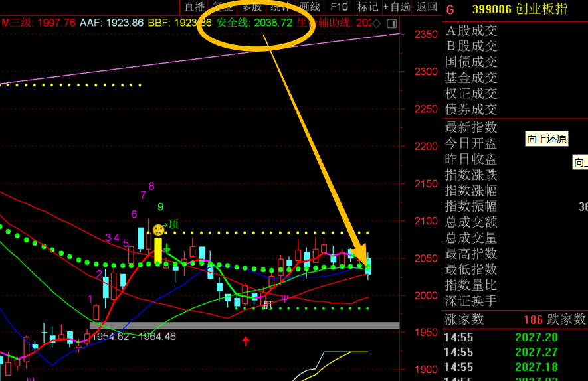Click the gray support zone band
The width and height of the screenshot is (588, 381).
pos(245,325)
